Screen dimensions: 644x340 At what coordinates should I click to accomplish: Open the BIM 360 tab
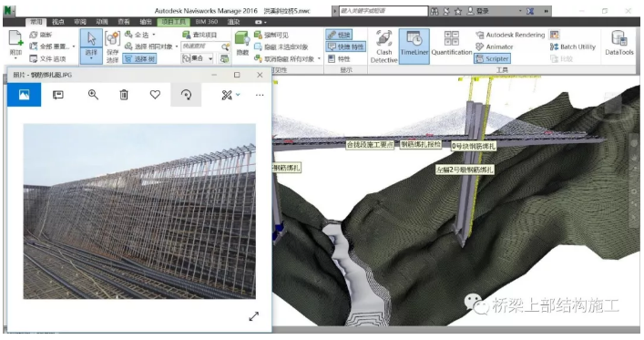pyautogui.click(x=207, y=22)
